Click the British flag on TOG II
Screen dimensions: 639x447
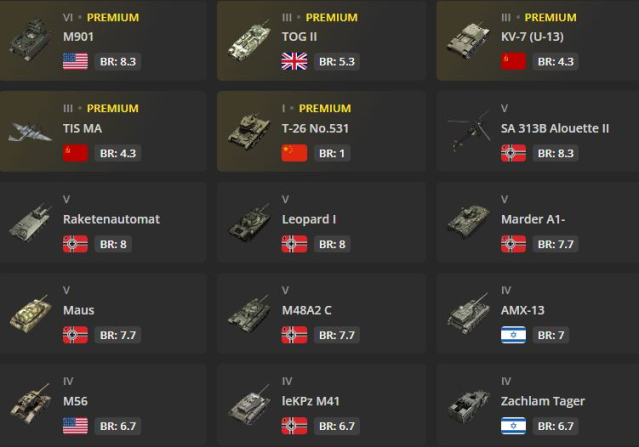[294, 62]
